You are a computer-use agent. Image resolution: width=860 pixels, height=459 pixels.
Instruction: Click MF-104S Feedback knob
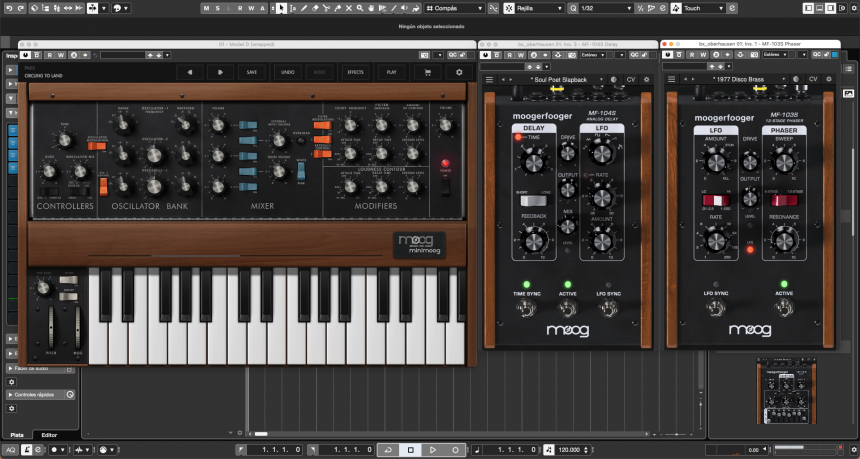pos(533,240)
